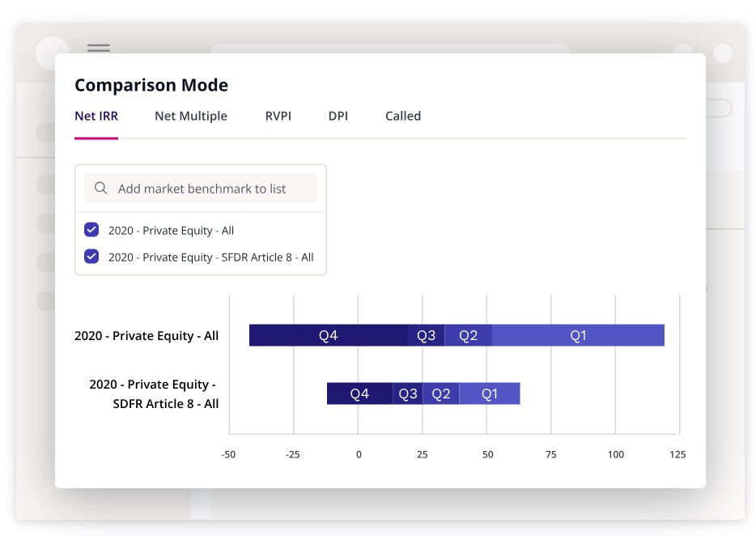Uncheck 2020 - Private Equity - All checkbox

91,230
